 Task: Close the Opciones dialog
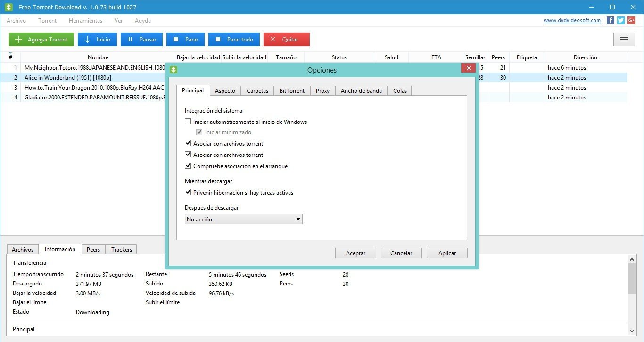point(468,68)
